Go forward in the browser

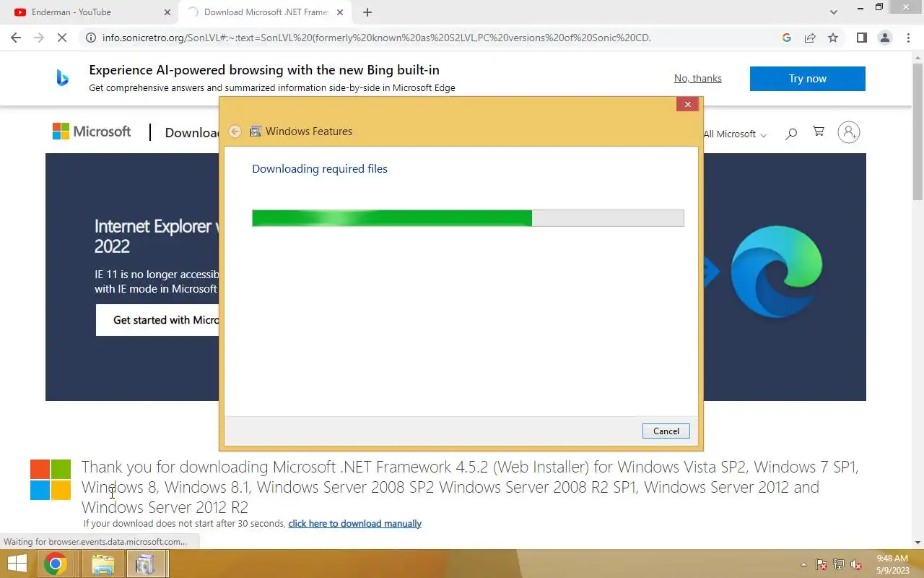39,38
